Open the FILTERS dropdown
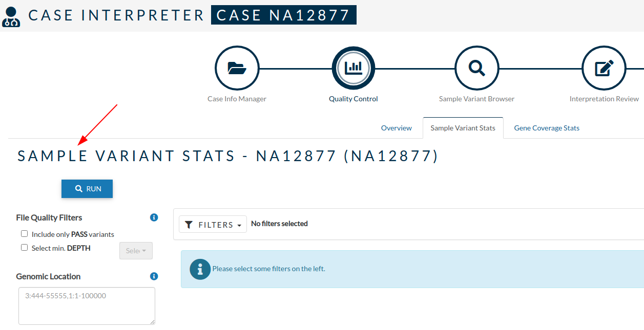This screenshot has height=330, width=644. [213, 224]
